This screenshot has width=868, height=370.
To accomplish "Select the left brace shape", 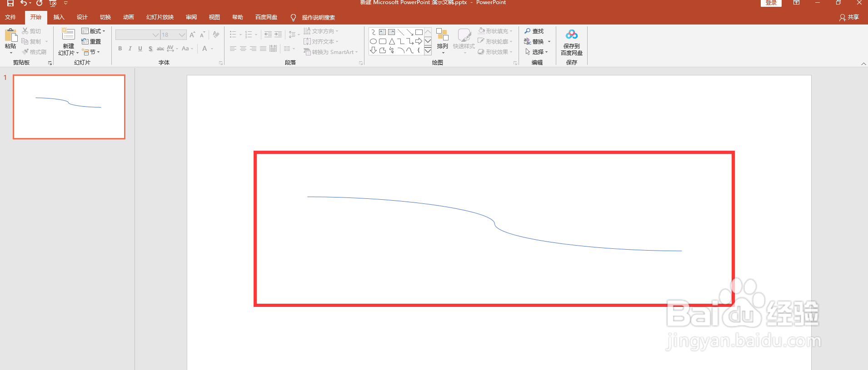I will point(419,50).
